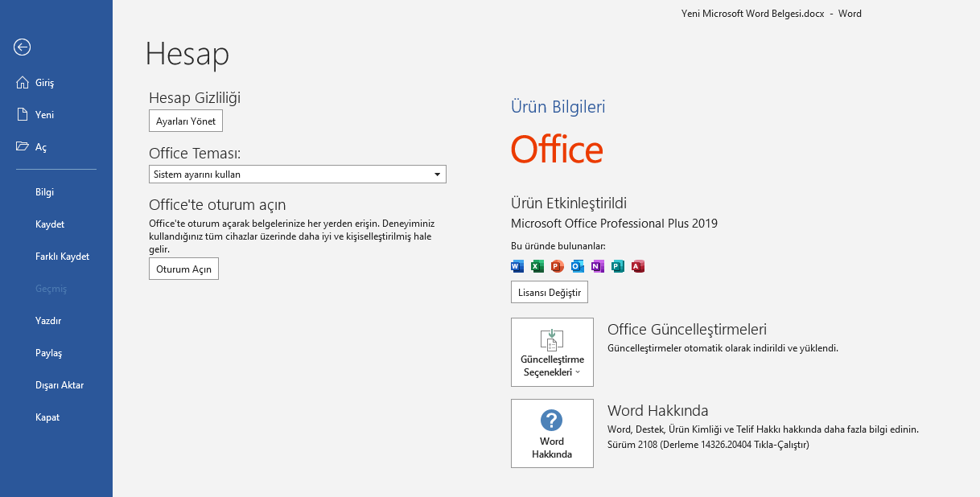Click the Outlook app icon
This screenshot has height=497, width=980.
pyautogui.click(x=578, y=266)
